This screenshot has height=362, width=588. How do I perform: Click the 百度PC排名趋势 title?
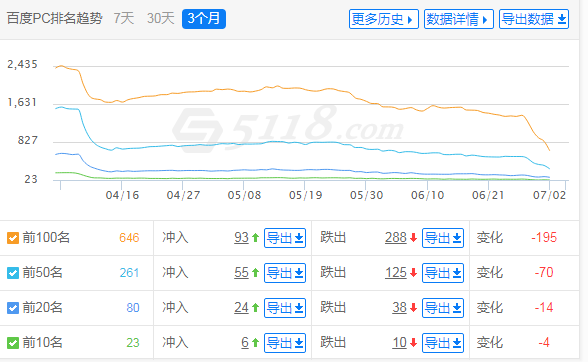click(54, 18)
